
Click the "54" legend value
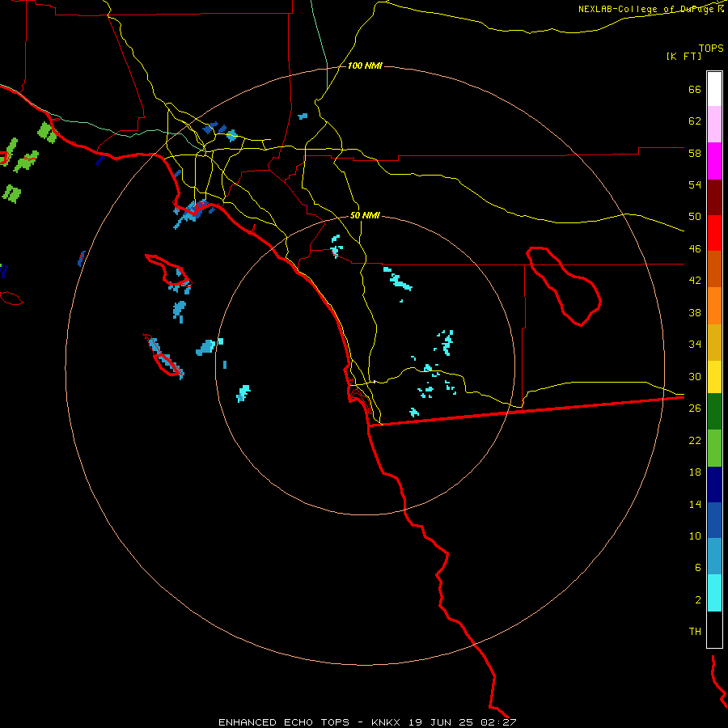pos(695,184)
